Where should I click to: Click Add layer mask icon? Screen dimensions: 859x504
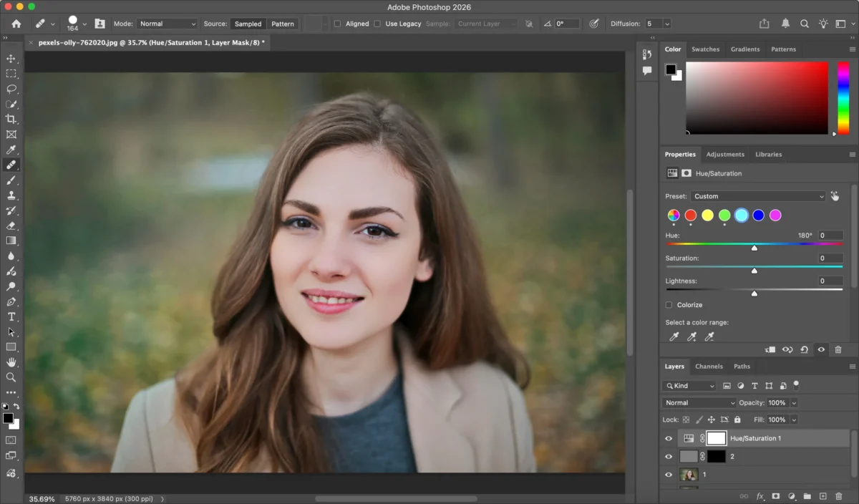(x=776, y=496)
